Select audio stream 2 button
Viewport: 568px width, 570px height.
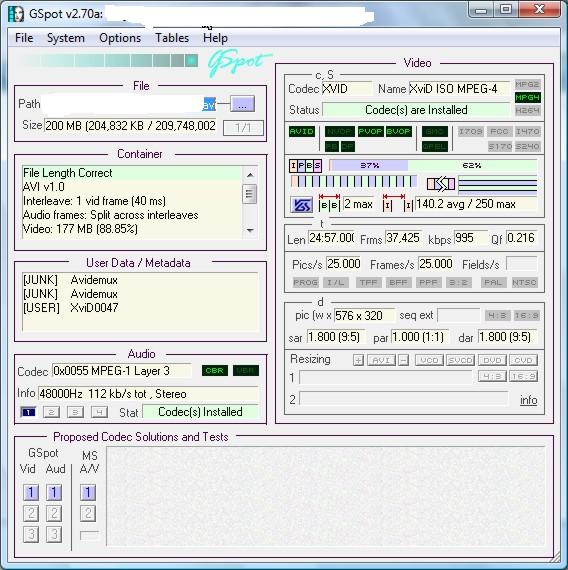click(x=51, y=412)
